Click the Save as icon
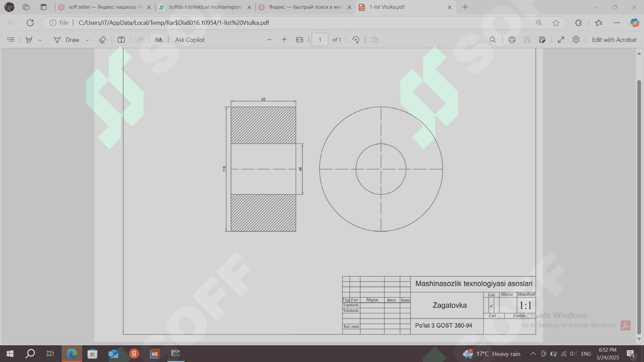Viewport: 644px width, 362px height. coord(542,40)
